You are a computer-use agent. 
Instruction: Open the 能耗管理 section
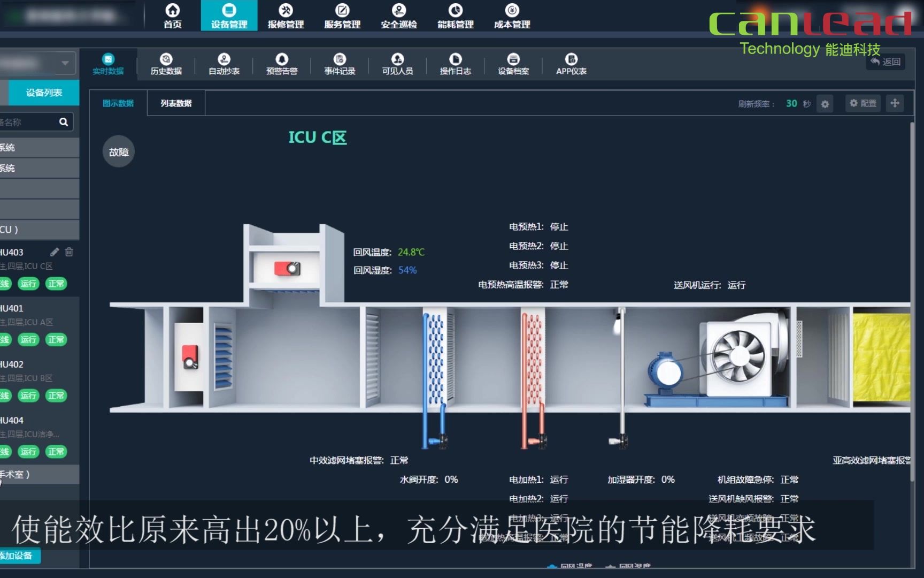coord(456,16)
